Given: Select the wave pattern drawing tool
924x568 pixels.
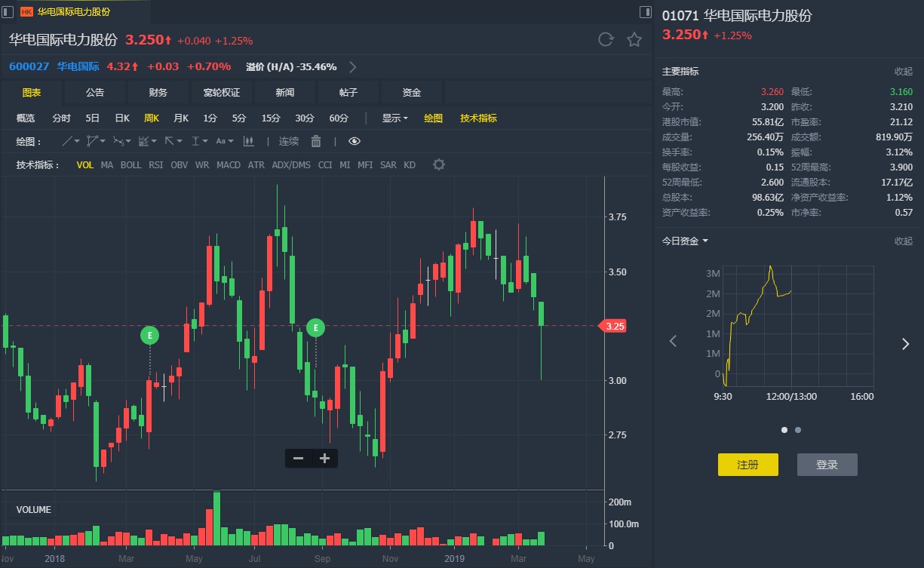Looking at the screenshot, I should (x=121, y=141).
